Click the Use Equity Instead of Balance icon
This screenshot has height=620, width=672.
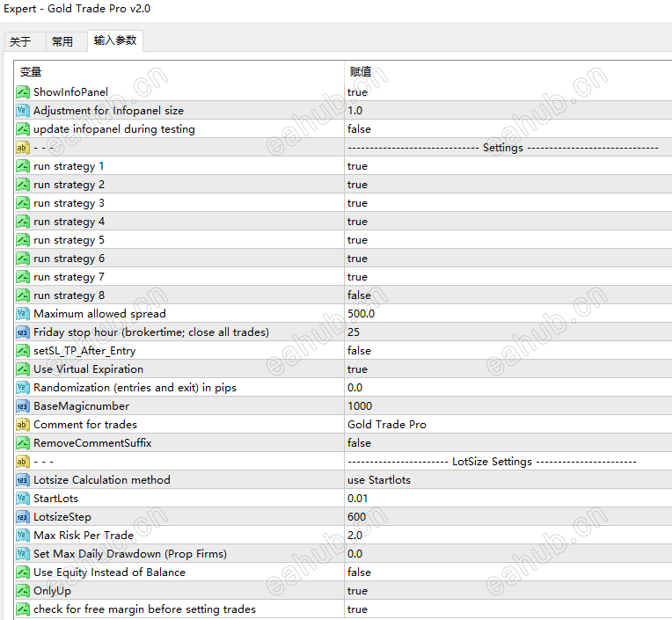click(23, 572)
